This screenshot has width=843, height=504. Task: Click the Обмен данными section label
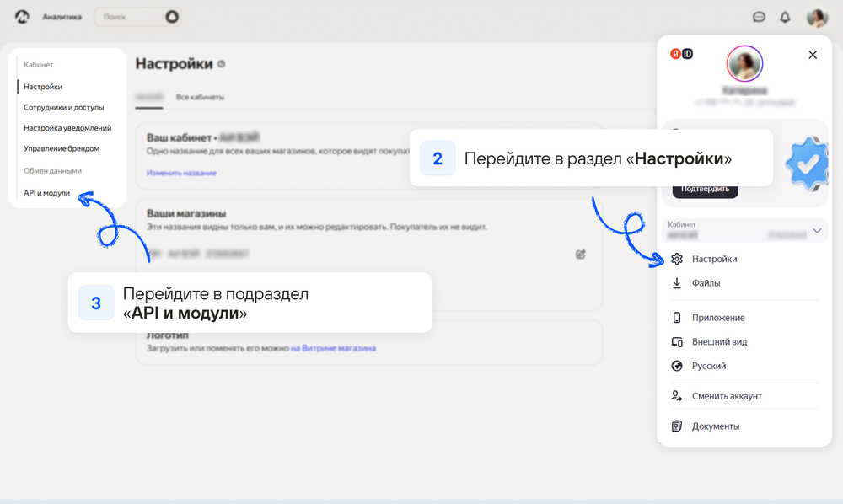pyautogui.click(x=52, y=171)
